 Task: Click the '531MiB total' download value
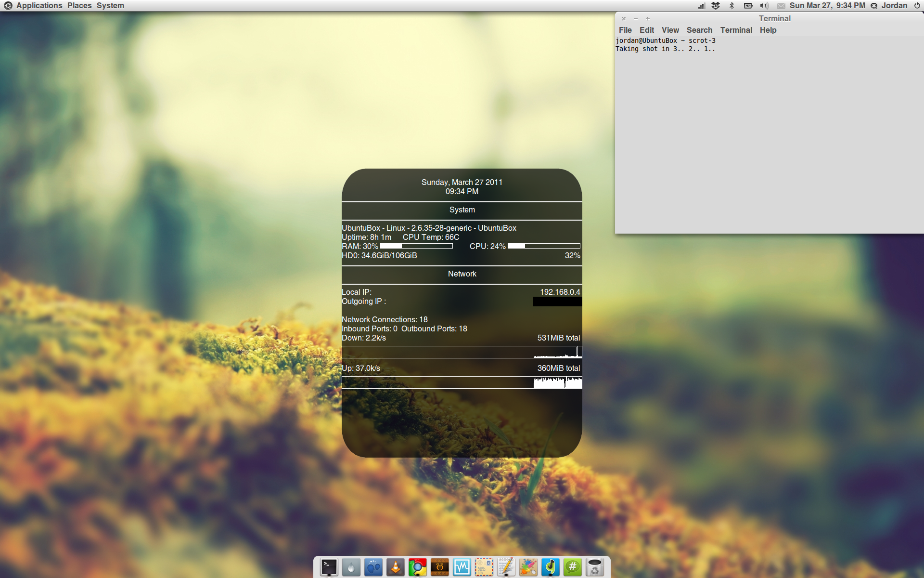pos(559,338)
